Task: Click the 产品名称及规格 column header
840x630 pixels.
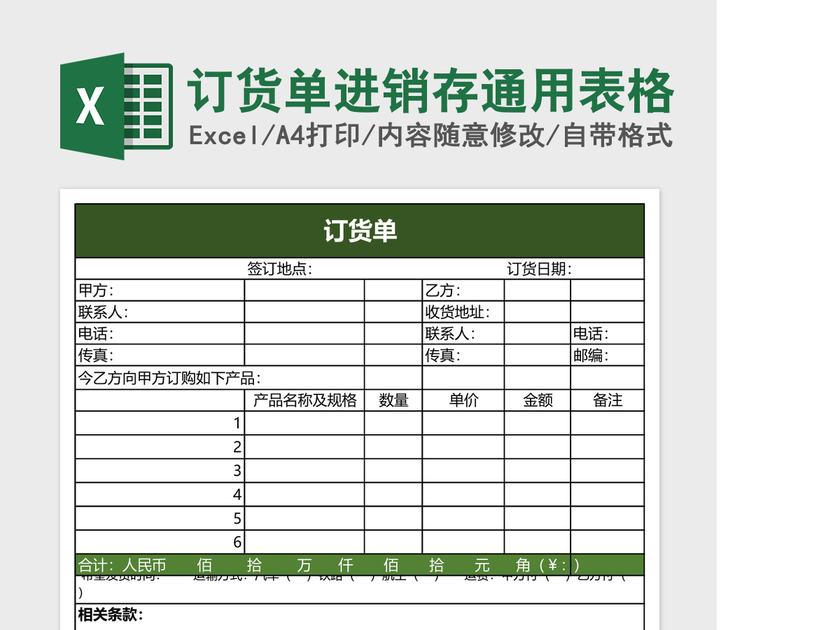Action: 304,400
